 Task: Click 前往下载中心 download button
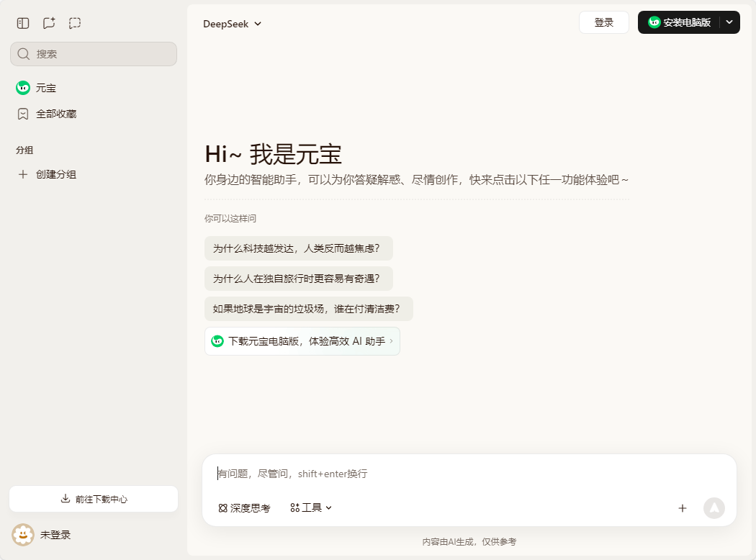[x=94, y=499]
